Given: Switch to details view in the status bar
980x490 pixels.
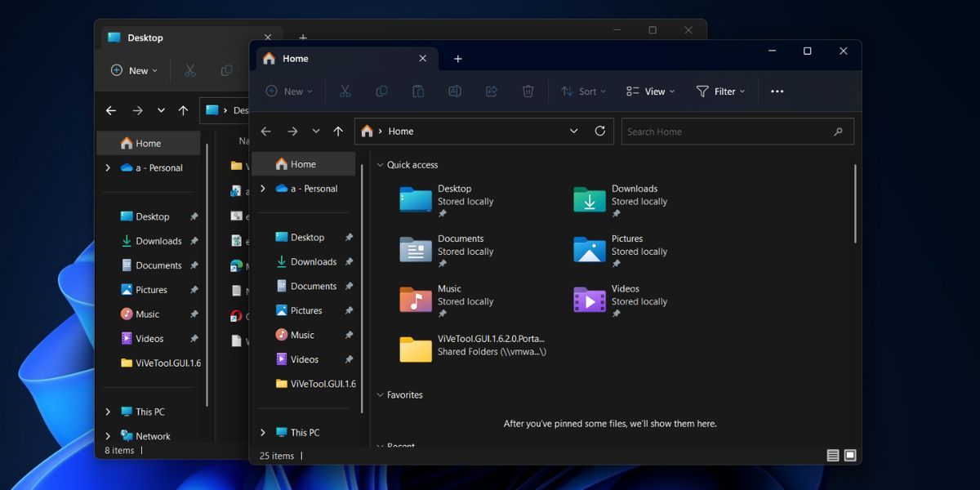Looking at the screenshot, I should point(832,455).
